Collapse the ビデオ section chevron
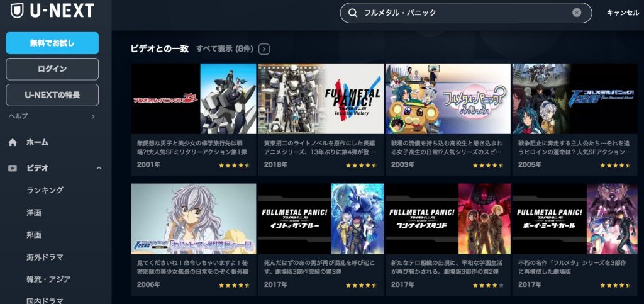Screen dimensions: 644x304 [99, 168]
